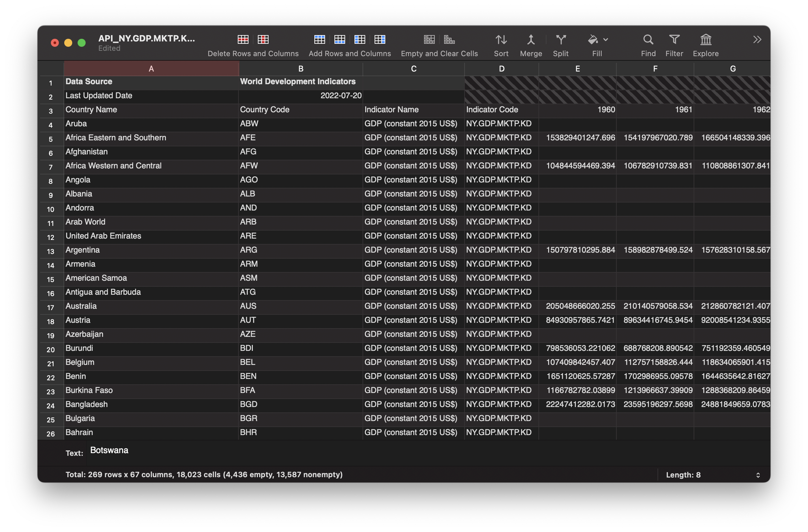This screenshot has height=532, width=808.
Task: Select column E header
Action: [x=577, y=69]
